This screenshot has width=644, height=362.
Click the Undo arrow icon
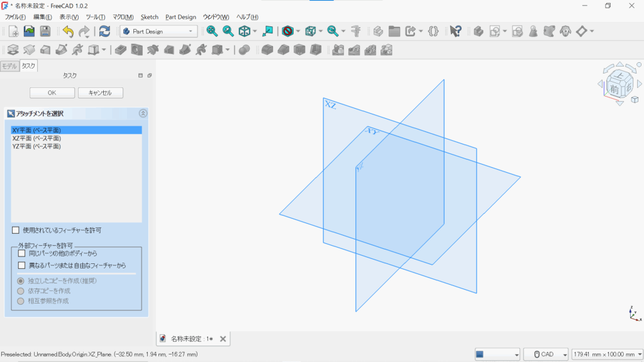click(x=68, y=31)
